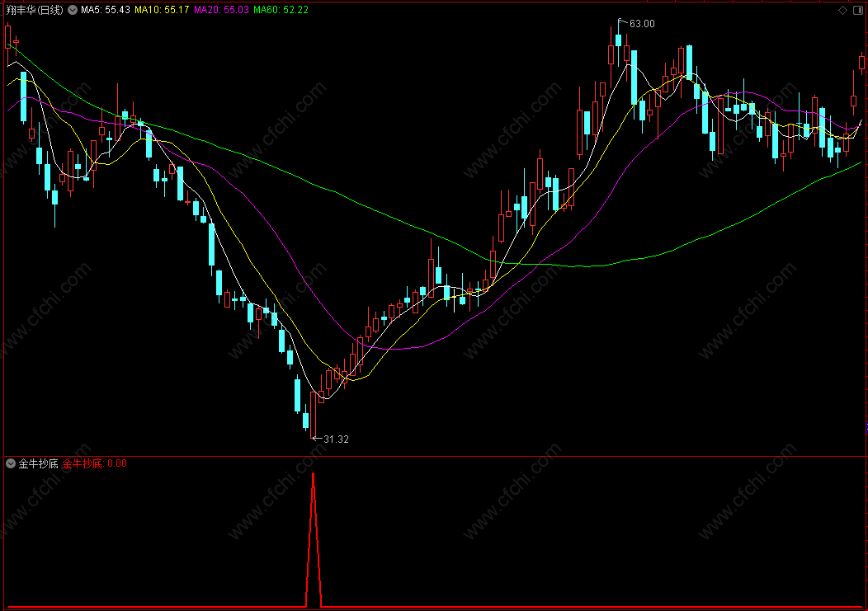Click the red spike peak in 金牛抄底 indicator

coord(314,475)
